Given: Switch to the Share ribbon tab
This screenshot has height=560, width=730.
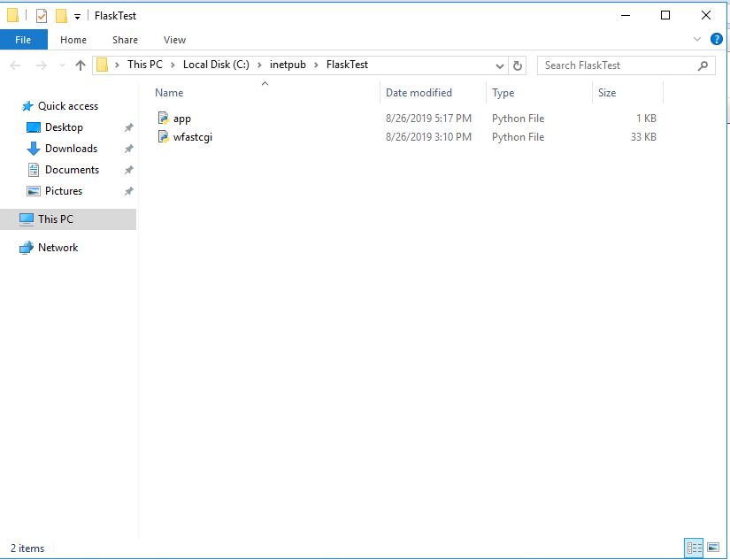Looking at the screenshot, I should [x=125, y=40].
